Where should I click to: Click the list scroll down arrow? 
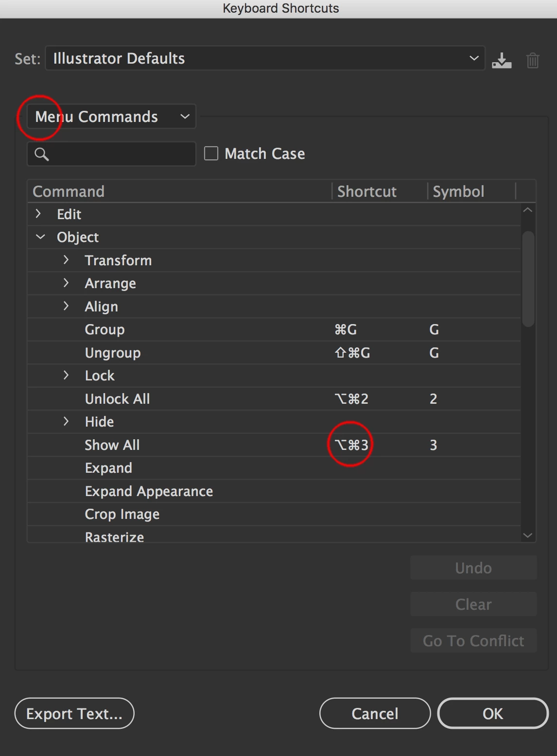pos(528,535)
